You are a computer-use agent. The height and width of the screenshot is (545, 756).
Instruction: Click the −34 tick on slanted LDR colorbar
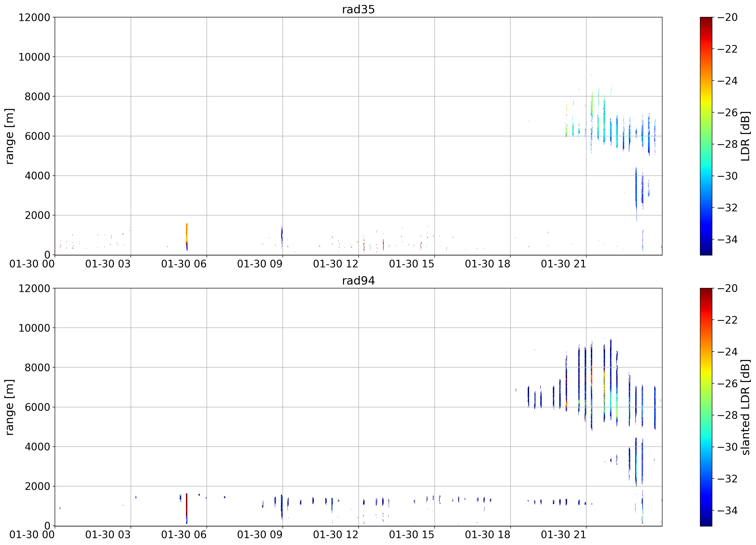click(x=727, y=510)
